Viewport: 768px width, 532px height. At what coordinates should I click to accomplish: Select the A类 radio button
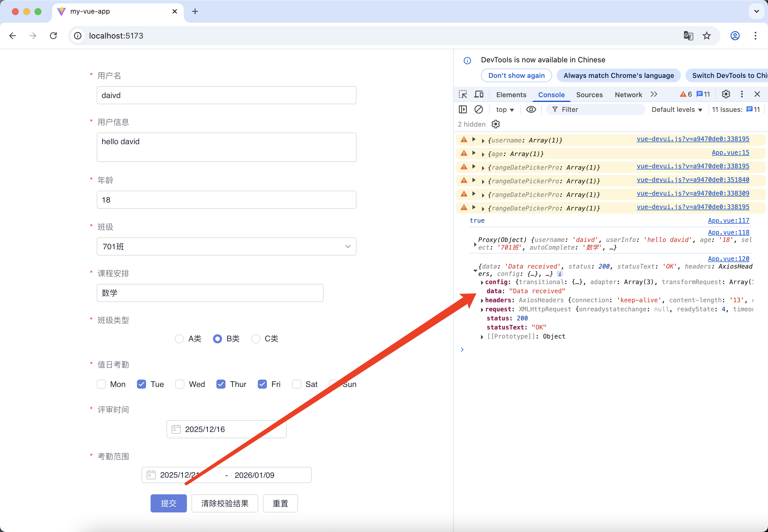pos(179,339)
